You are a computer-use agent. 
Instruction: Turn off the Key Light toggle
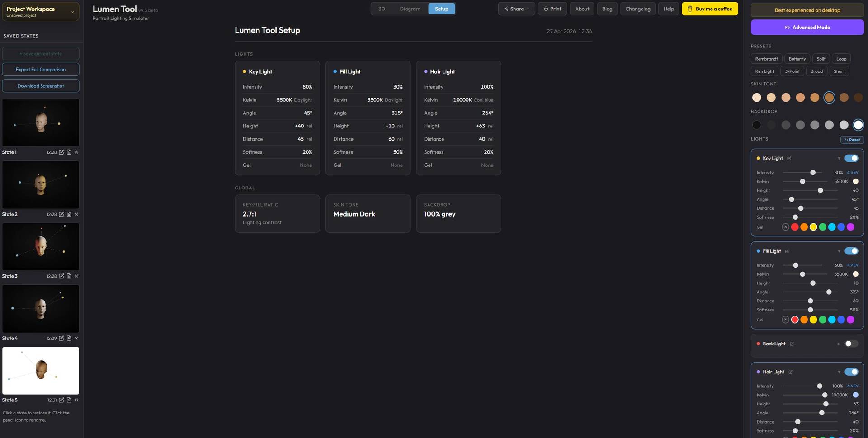pos(851,158)
